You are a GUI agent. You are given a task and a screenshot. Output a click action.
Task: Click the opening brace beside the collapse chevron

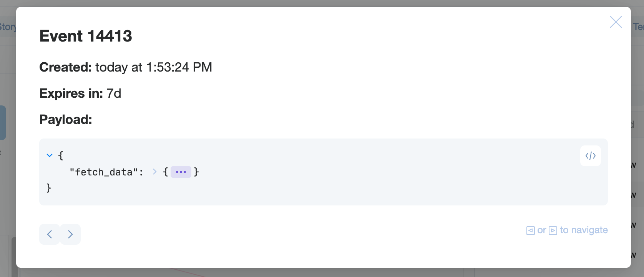pyautogui.click(x=61, y=155)
